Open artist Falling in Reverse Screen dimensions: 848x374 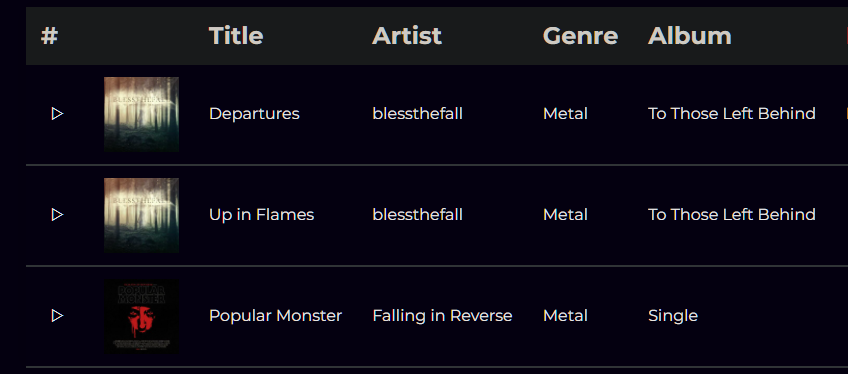(442, 316)
